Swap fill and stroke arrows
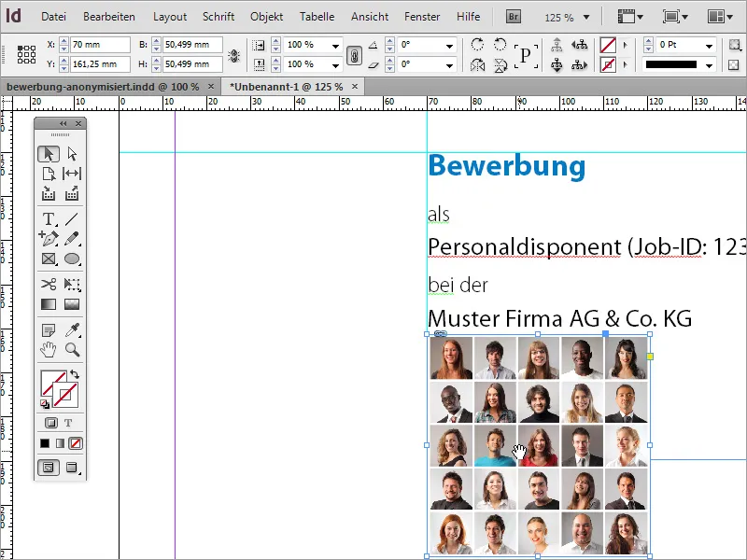 [75, 374]
